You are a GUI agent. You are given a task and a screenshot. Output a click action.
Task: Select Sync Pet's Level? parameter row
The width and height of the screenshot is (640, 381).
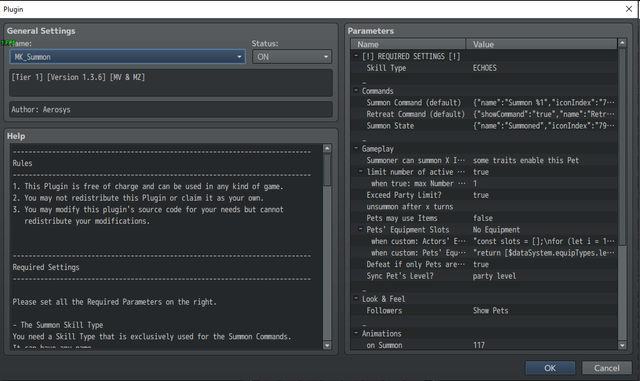[484, 276]
